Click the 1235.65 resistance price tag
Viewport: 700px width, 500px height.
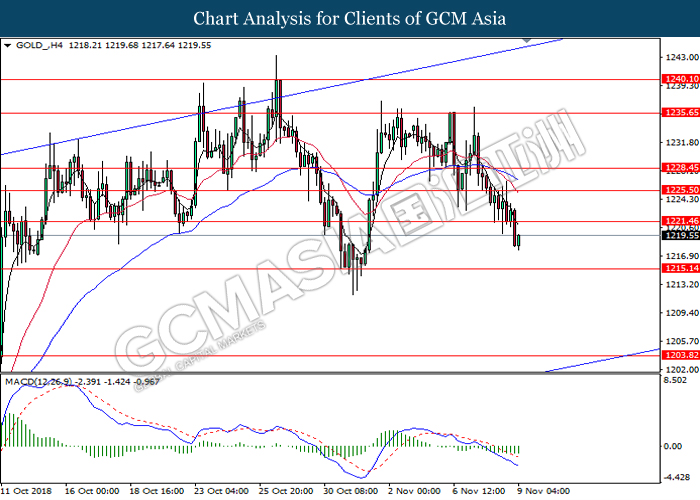(681, 112)
